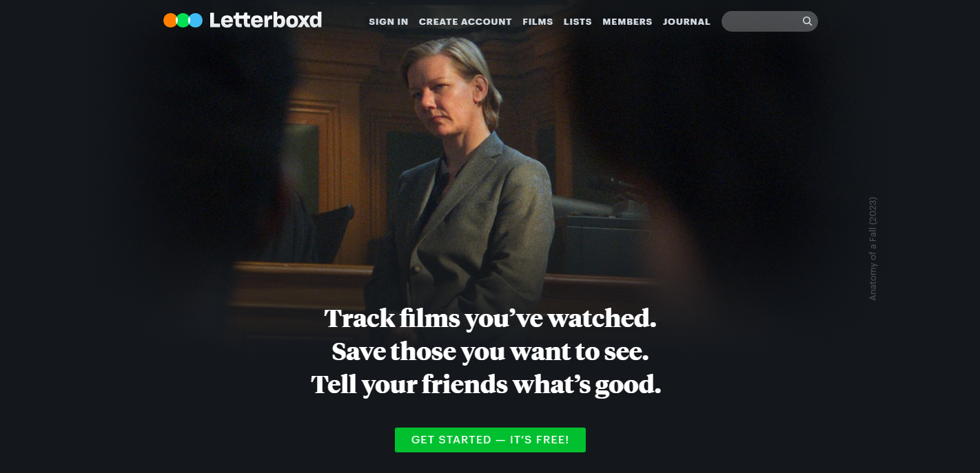Go home via the Letterboxd wordmark
The width and height of the screenshot is (980, 473).
(265, 21)
